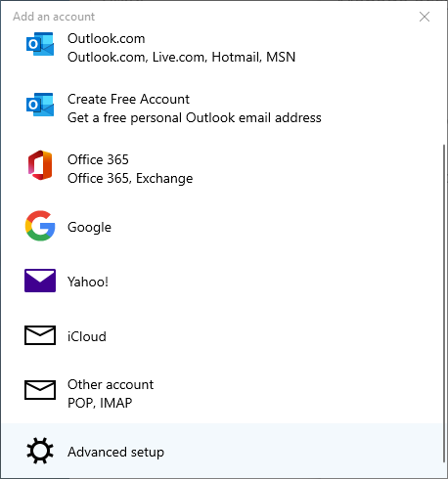Select the Outlook.com account title
The width and height of the screenshot is (448, 479).
[107, 39]
